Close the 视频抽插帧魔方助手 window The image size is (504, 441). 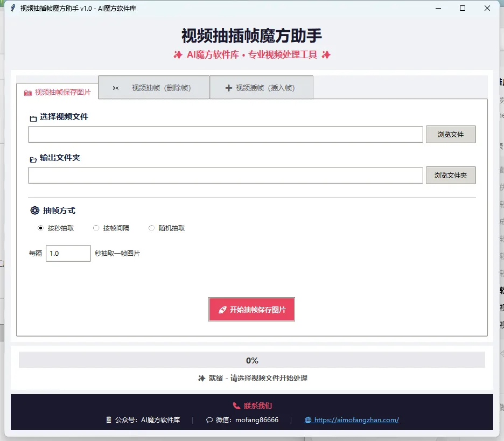pyautogui.click(x=487, y=8)
